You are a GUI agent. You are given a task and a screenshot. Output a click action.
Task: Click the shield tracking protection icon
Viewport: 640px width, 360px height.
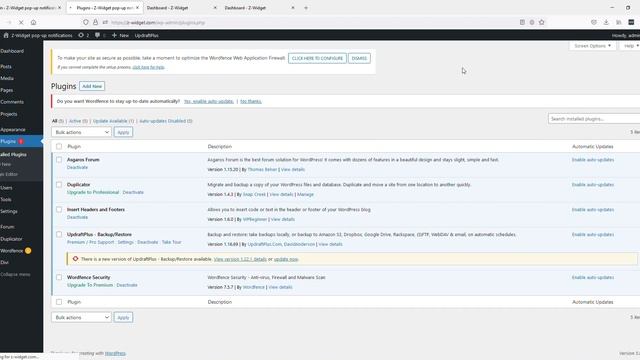pos(86,22)
